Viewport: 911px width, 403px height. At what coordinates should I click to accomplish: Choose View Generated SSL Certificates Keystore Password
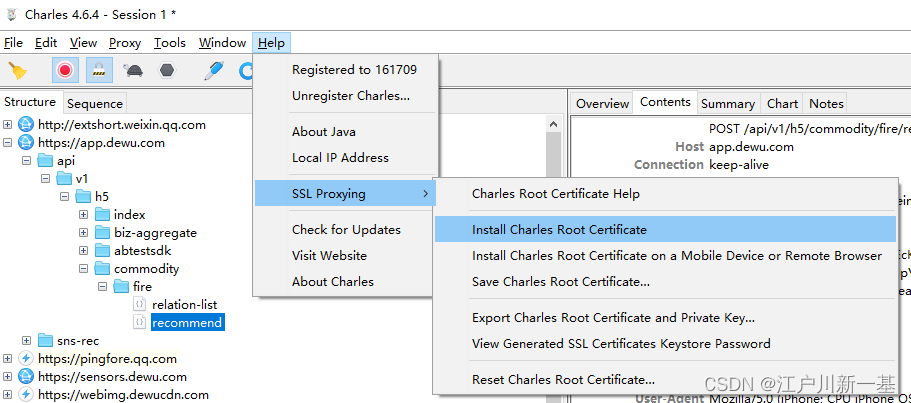pyautogui.click(x=665, y=343)
